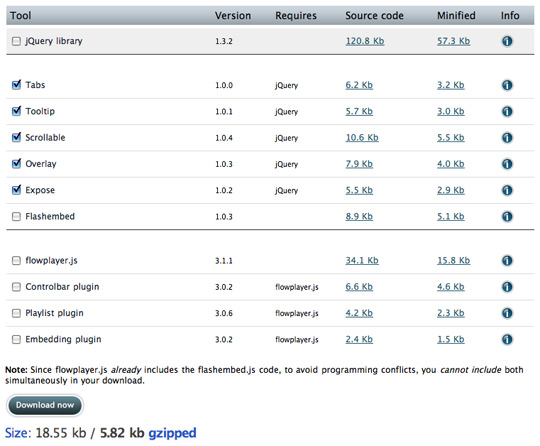Viewport: 540px width, 446px height.
Task: Open info icon for Overlay row
Action: pyautogui.click(x=507, y=164)
